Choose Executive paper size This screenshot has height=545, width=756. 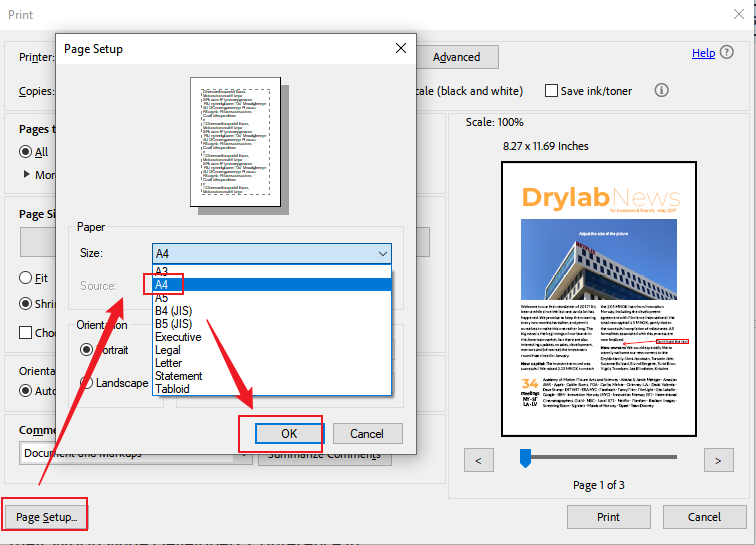coord(272,337)
